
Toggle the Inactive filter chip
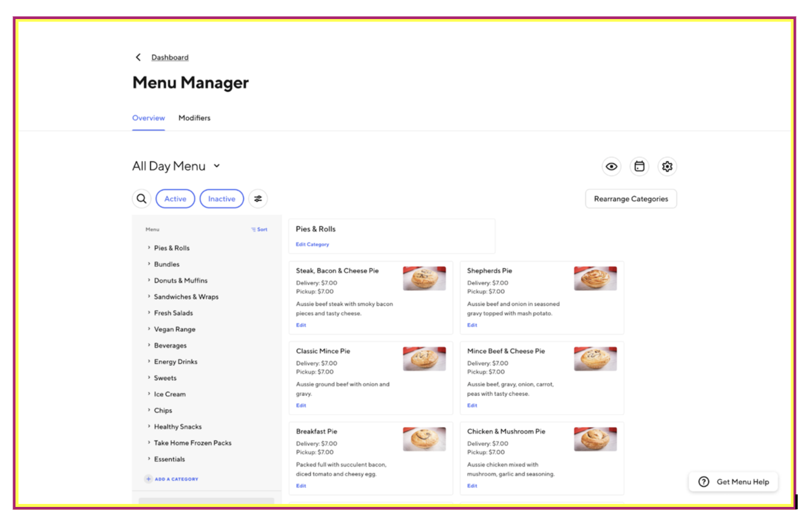tap(221, 199)
